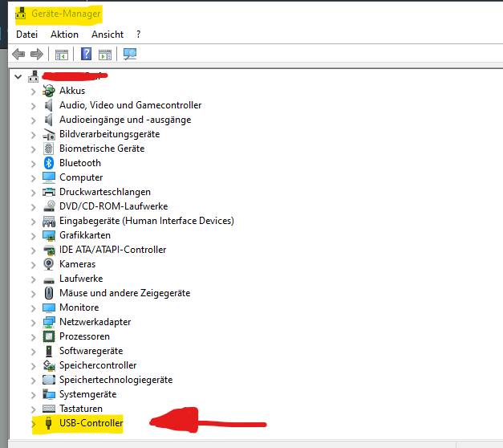The image size is (503, 448).
Task: Click the Geräte-Manager title bar icon
Action: point(21,14)
